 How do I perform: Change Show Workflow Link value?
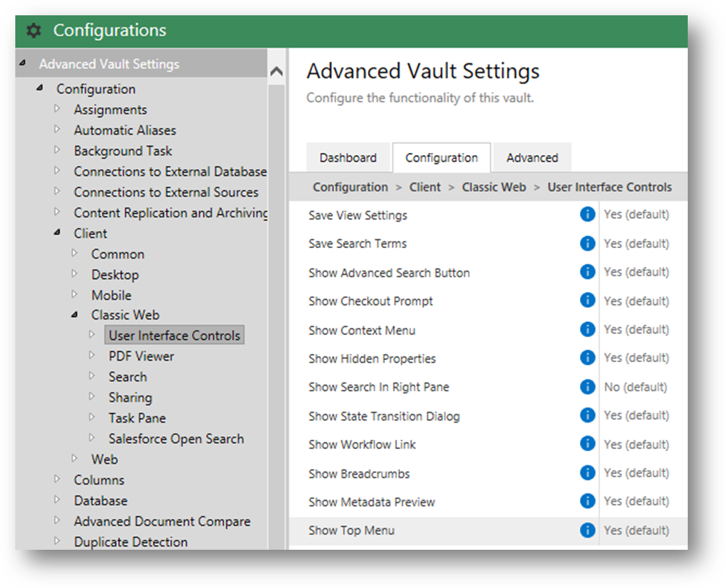pos(636,444)
